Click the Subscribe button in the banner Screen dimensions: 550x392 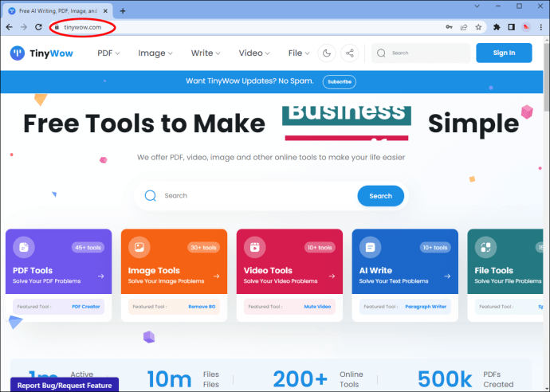pyautogui.click(x=340, y=82)
